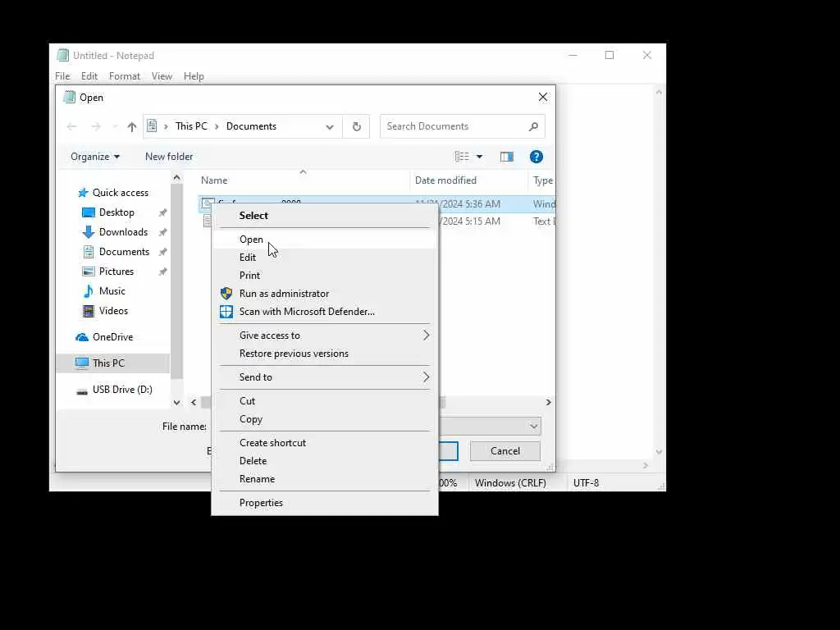Click UTF-8 in Notepad status bar
840x630 pixels.
pos(586,483)
